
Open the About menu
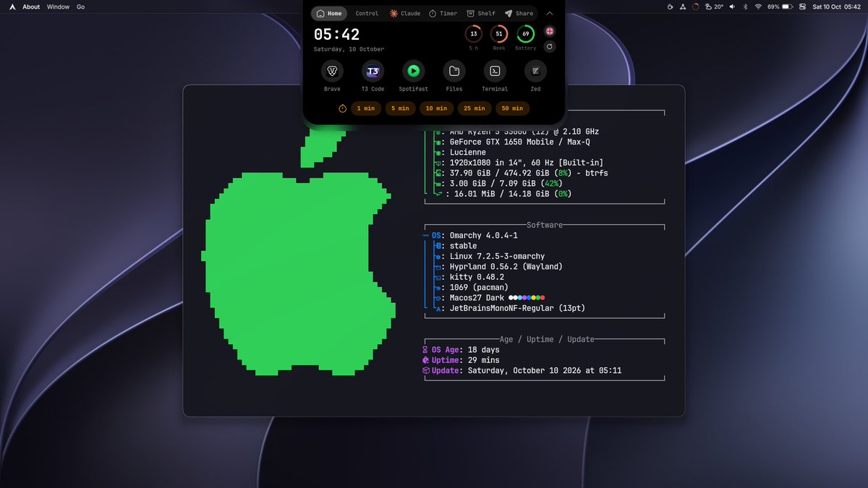[31, 7]
